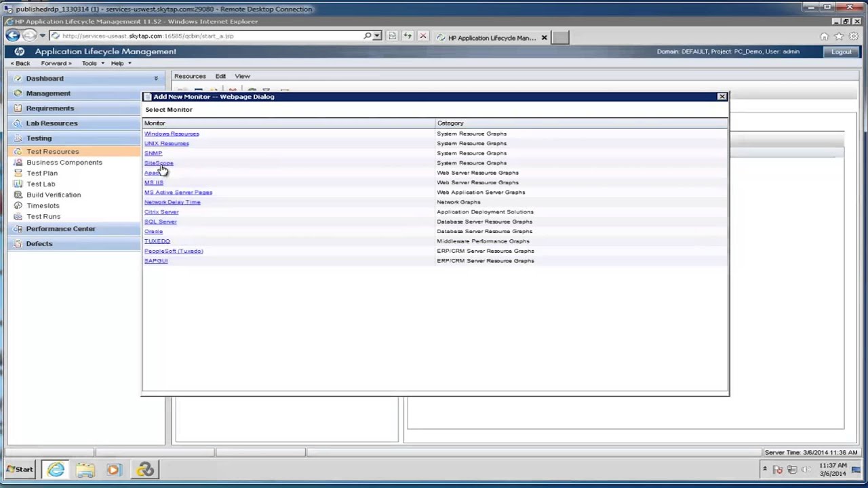Select the UNIX Resources monitor link

[x=167, y=144]
